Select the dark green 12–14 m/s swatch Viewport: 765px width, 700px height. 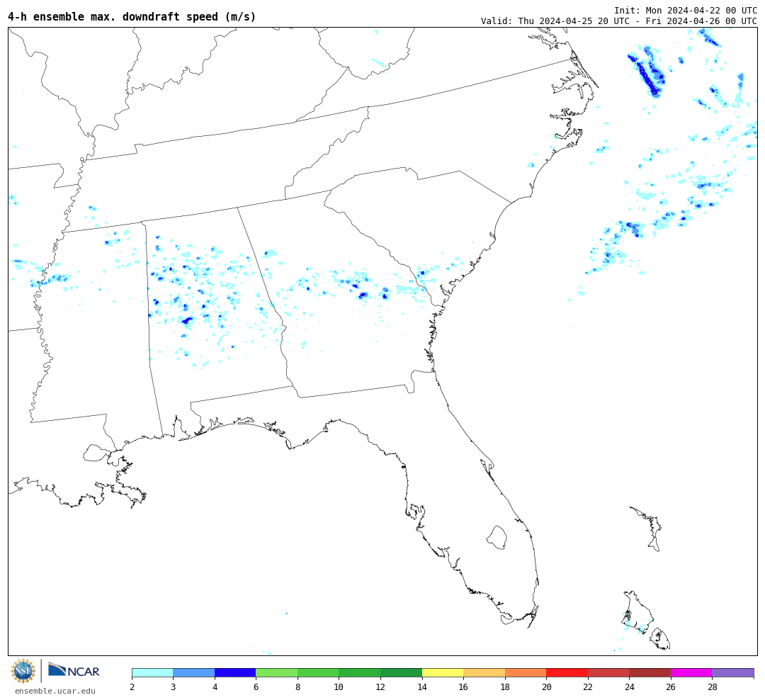401,673
